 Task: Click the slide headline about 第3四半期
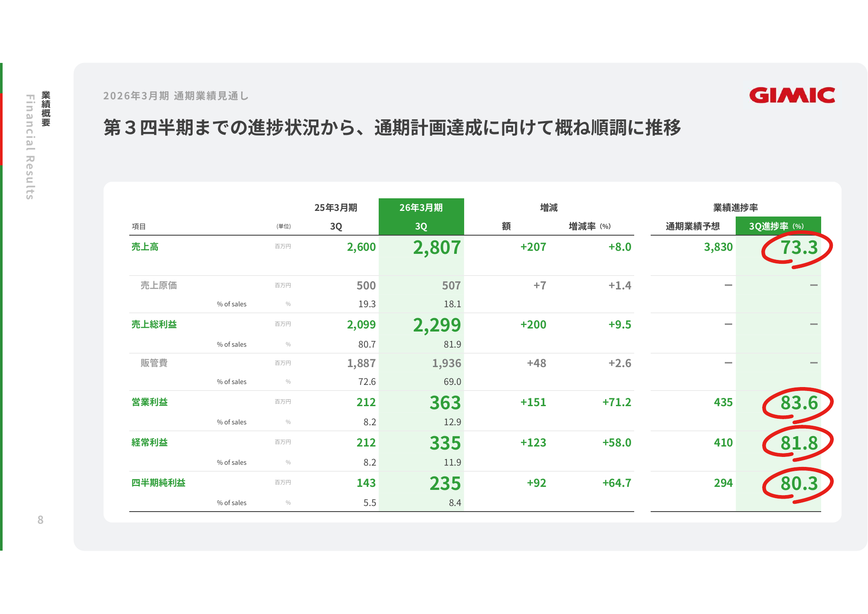[x=392, y=128]
